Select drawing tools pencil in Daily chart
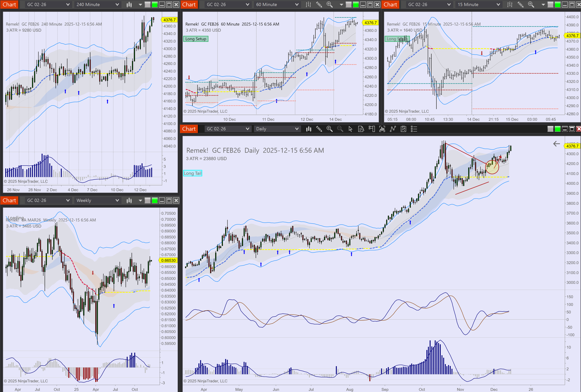The width and height of the screenshot is (581, 392). tap(319, 129)
